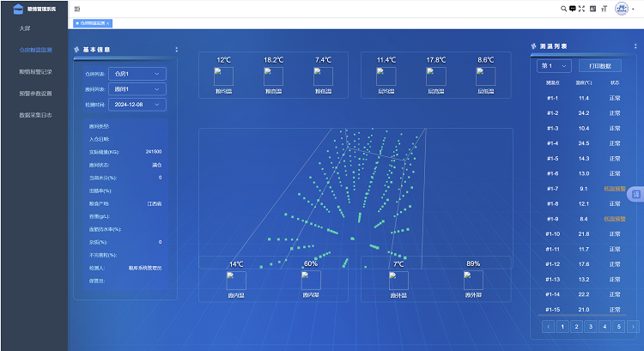
Task: Click the font size icon in header
Action: (x=605, y=9)
